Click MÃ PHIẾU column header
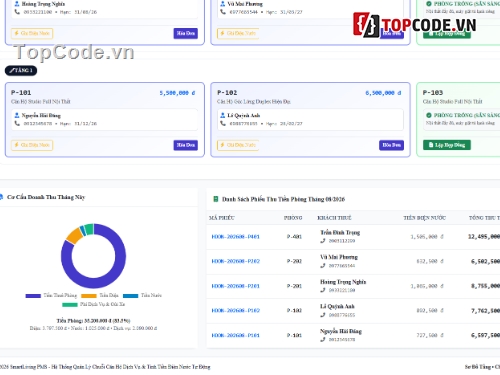This screenshot has width=500, height=375. pos(222,218)
